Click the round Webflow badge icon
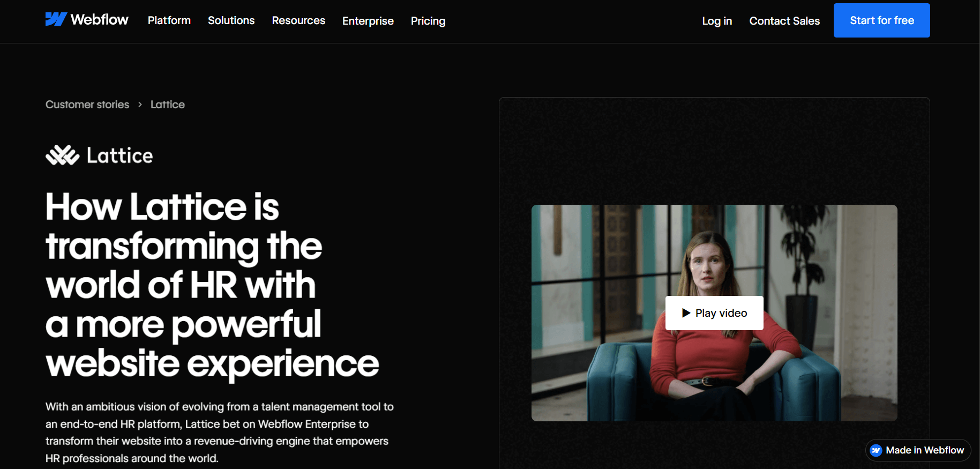The width and height of the screenshot is (980, 469). [x=876, y=450]
